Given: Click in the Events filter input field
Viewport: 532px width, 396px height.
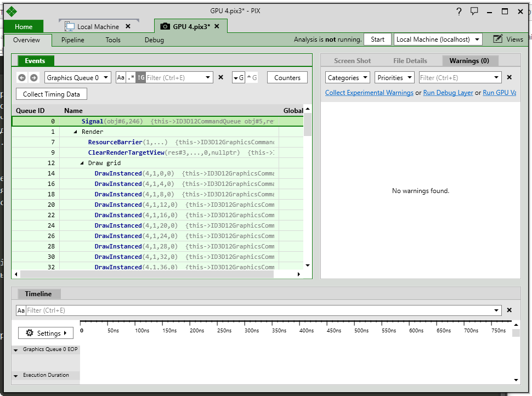Looking at the screenshot, I should pyautogui.click(x=174, y=78).
